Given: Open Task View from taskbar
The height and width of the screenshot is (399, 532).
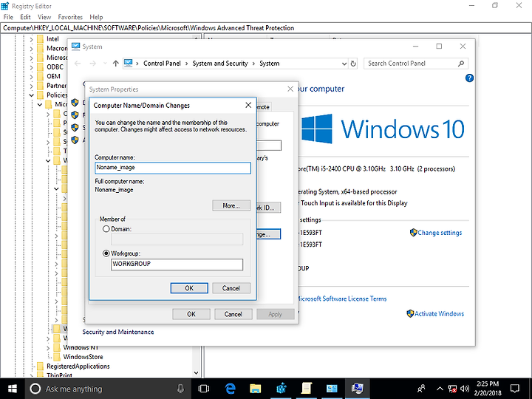Looking at the screenshot, I should [204, 389].
